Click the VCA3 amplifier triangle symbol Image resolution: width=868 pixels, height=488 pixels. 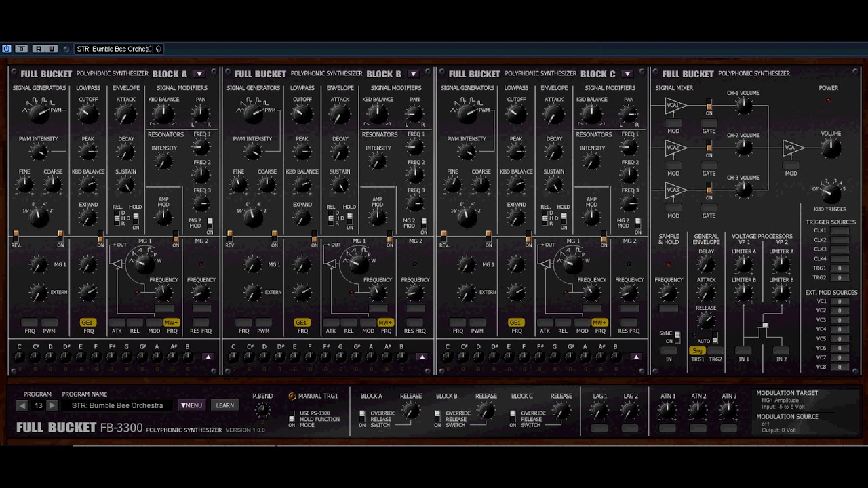[675, 190]
